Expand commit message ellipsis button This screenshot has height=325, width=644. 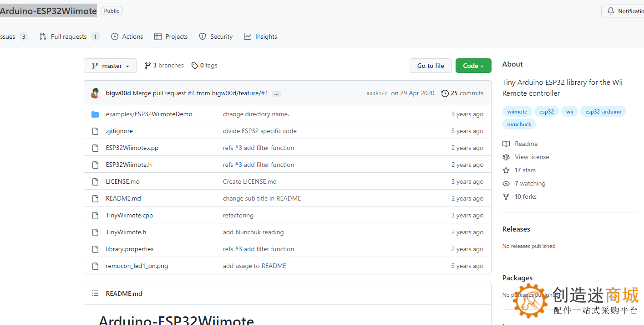click(x=276, y=93)
